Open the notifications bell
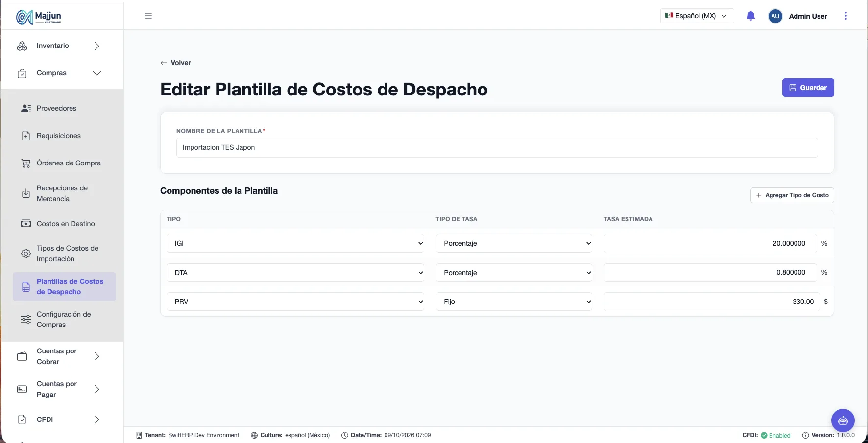Viewport: 868px width, 443px height. point(750,16)
